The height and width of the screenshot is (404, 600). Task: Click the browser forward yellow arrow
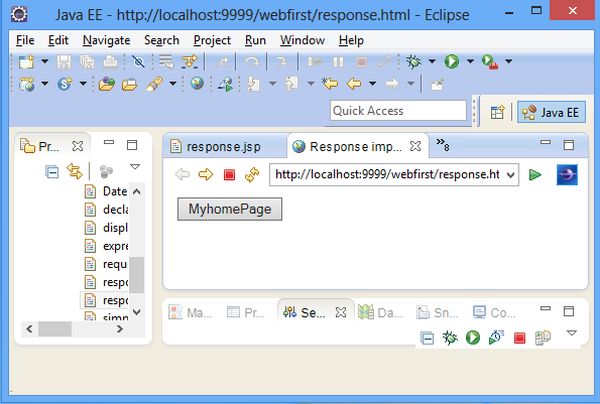click(205, 174)
